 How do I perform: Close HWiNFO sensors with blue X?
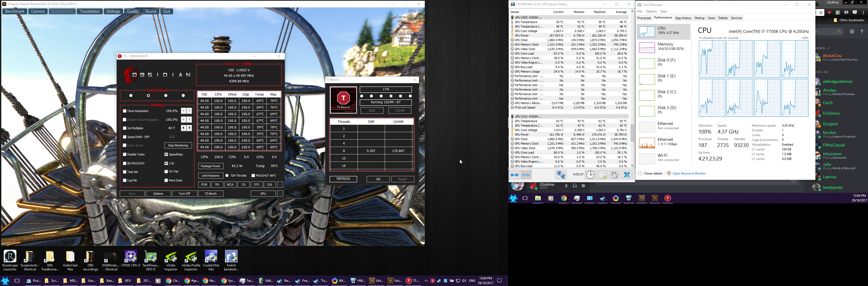click(x=627, y=175)
